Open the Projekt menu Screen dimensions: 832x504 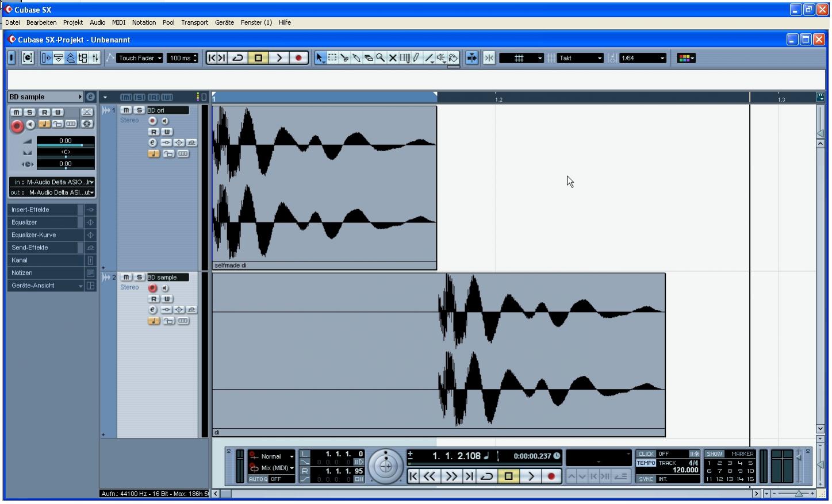point(73,22)
